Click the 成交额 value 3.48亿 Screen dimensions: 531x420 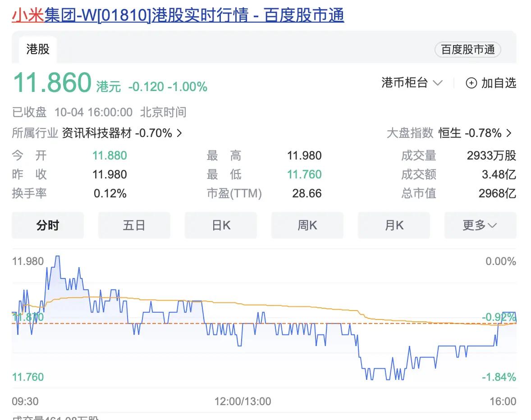click(x=499, y=175)
